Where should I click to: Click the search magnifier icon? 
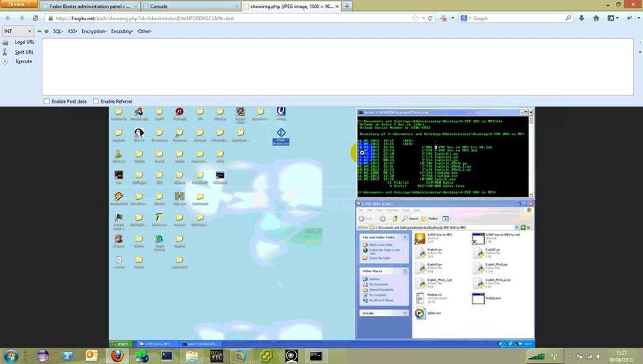[568, 18]
